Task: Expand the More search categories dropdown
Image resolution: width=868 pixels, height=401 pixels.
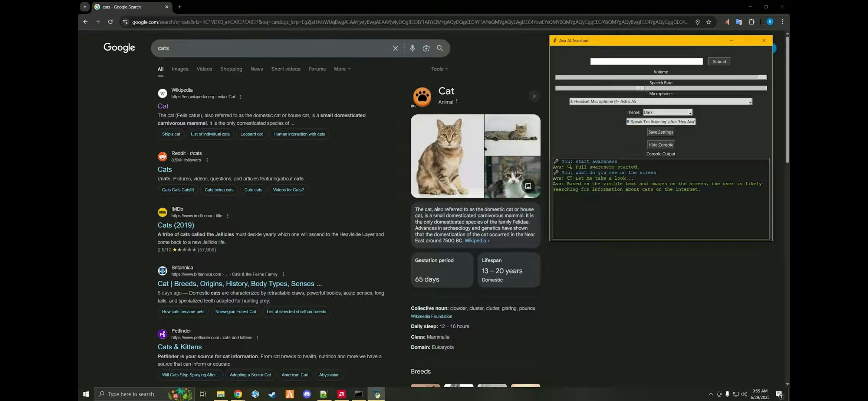Action: 341,69
